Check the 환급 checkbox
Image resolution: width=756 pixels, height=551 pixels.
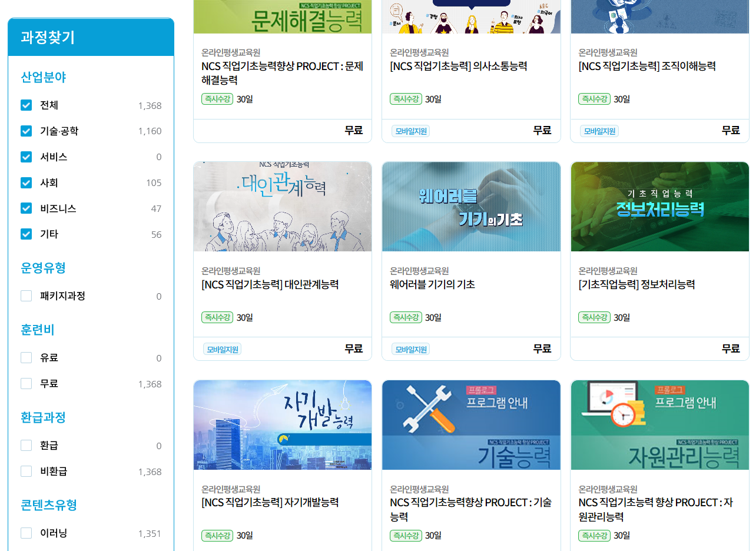(x=26, y=445)
